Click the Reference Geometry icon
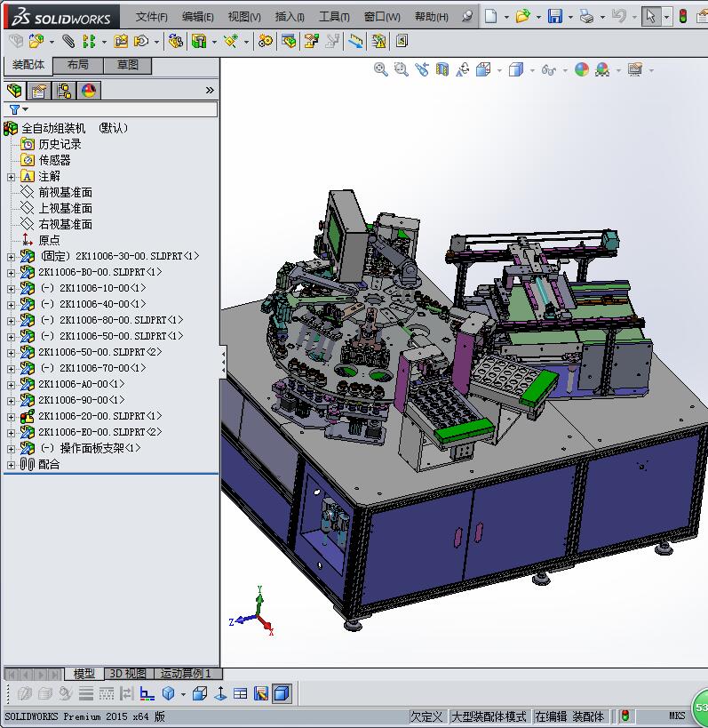This screenshot has height=728, width=708. pos(231,41)
